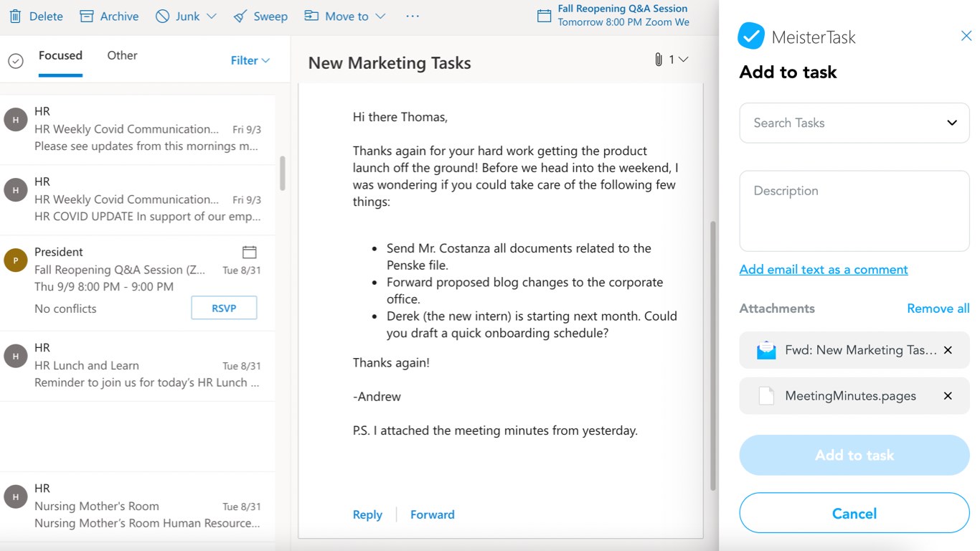Close the MeisterTask panel

[x=966, y=36]
